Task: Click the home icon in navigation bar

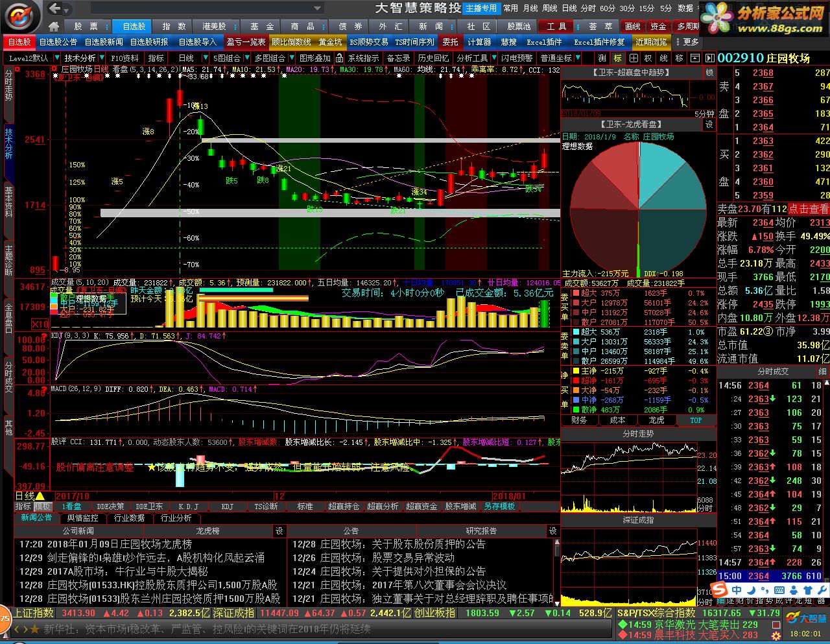Action: [54, 27]
